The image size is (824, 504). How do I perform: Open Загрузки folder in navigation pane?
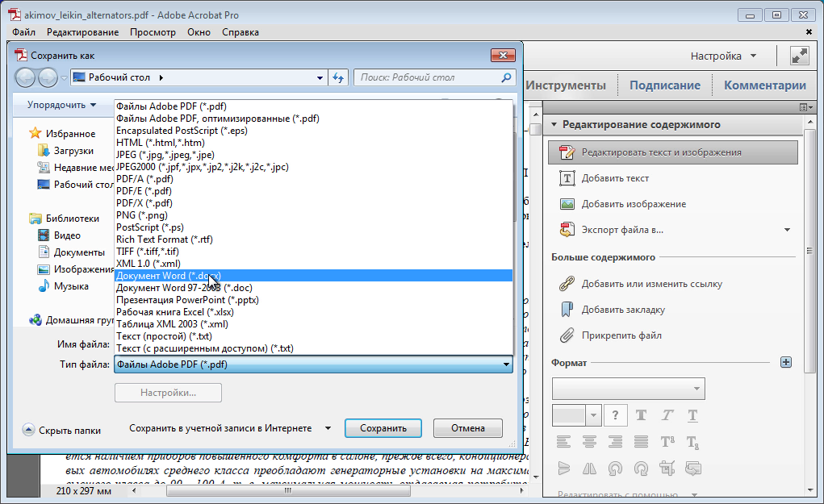tap(66, 151)
